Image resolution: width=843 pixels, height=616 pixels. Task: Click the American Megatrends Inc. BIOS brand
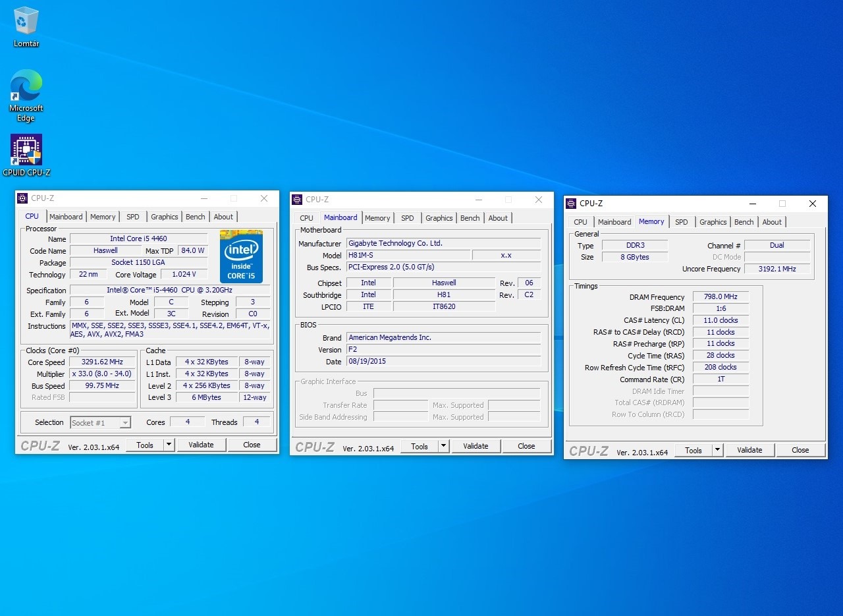pyautogui.click(x=443, y=337)
